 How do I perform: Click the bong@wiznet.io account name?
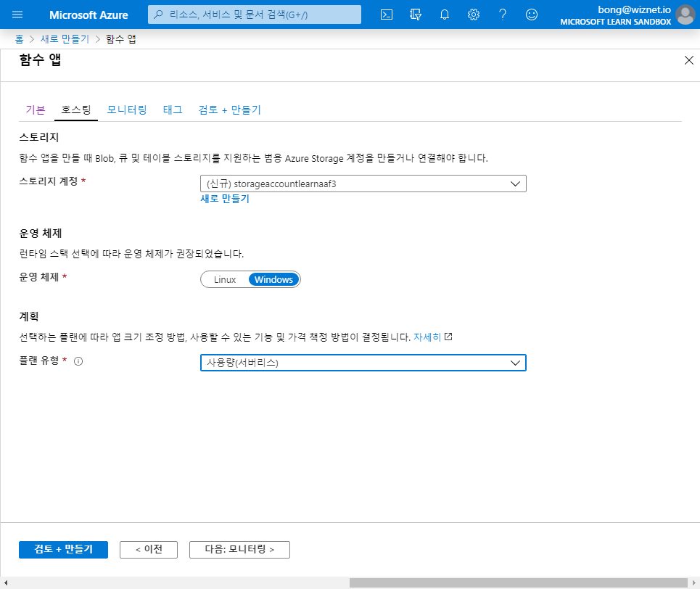(634, 10)
